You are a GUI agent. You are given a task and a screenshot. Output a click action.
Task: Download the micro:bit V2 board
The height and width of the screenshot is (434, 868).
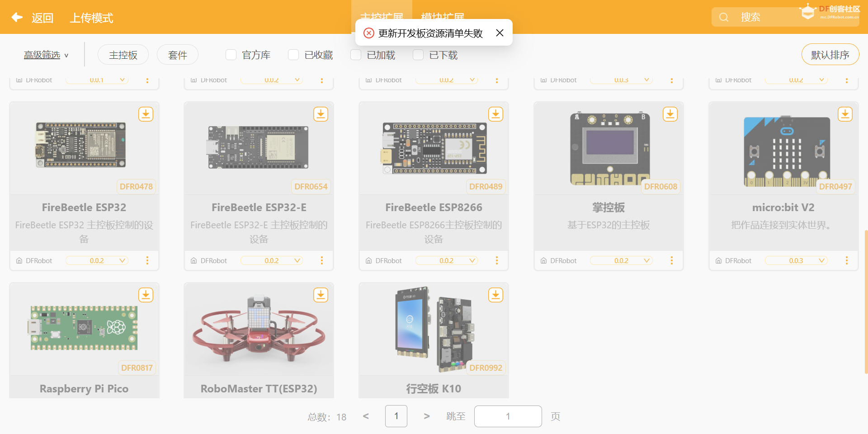[845, 114]
